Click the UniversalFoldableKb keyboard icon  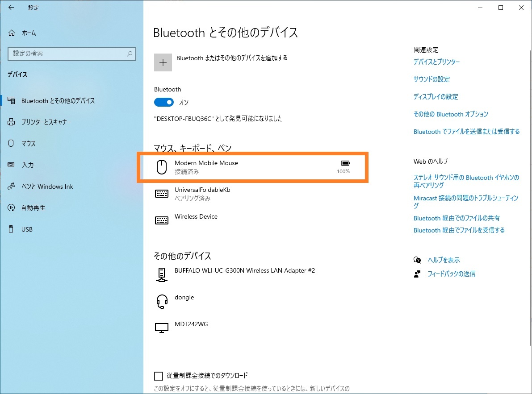pos(162,194)
